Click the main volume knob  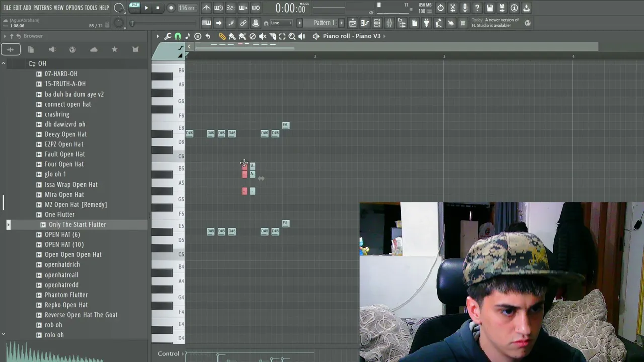(119, 8)
